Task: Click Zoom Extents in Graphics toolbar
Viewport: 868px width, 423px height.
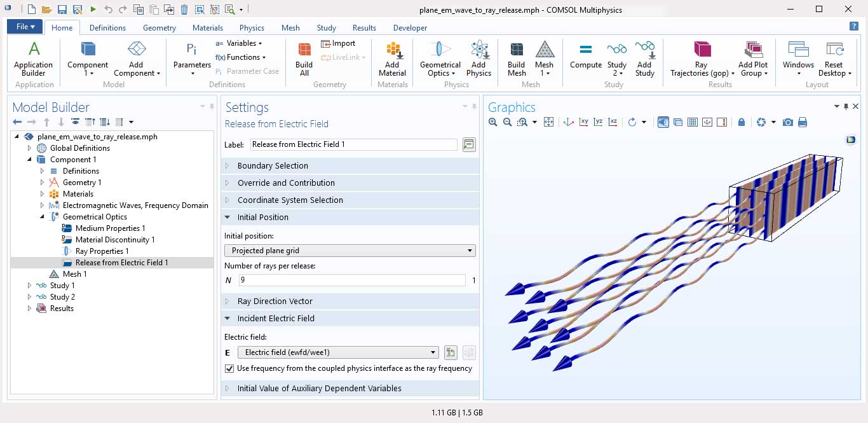Action: coord(548,122)
